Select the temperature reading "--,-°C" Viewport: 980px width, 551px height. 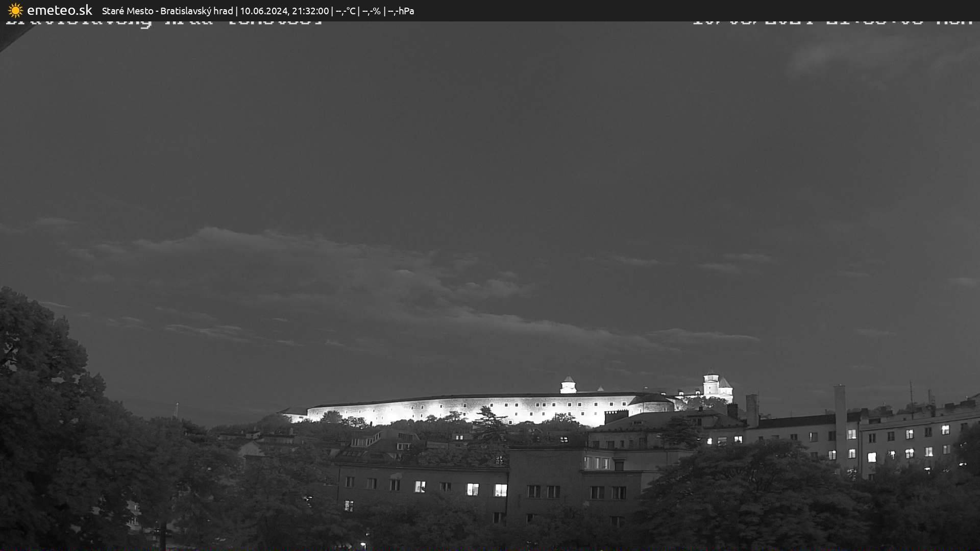[346, 10]
